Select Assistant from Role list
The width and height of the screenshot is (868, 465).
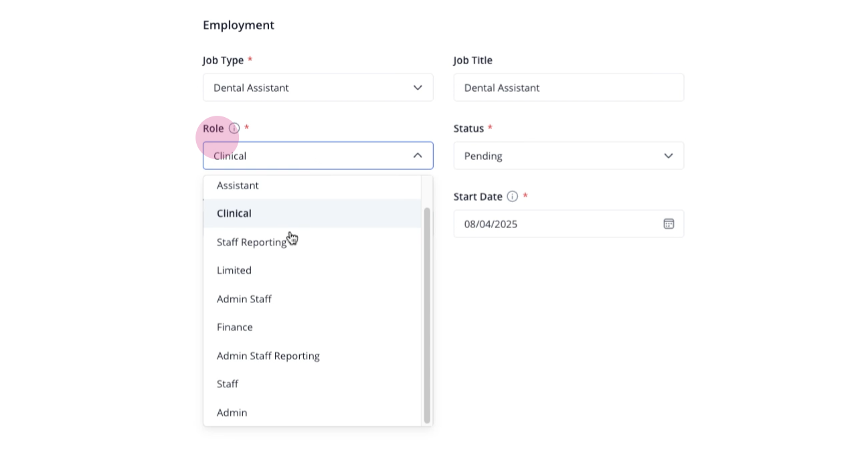click(312, 185)
